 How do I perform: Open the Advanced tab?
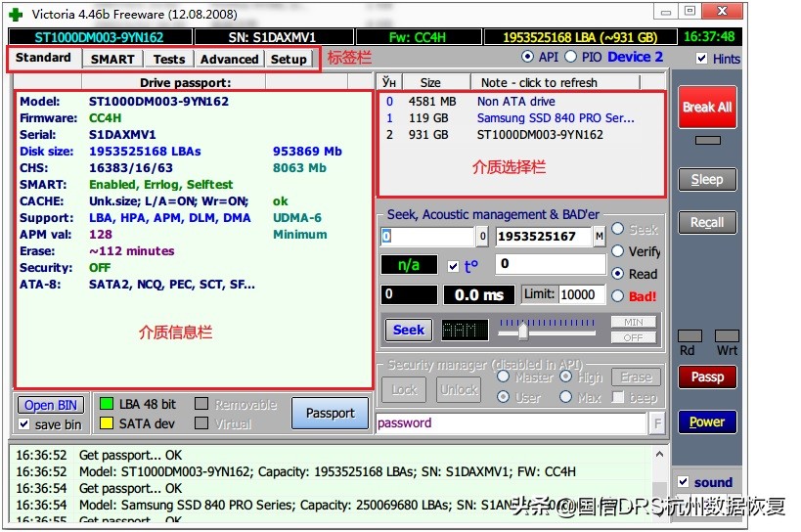pos(229,59)
